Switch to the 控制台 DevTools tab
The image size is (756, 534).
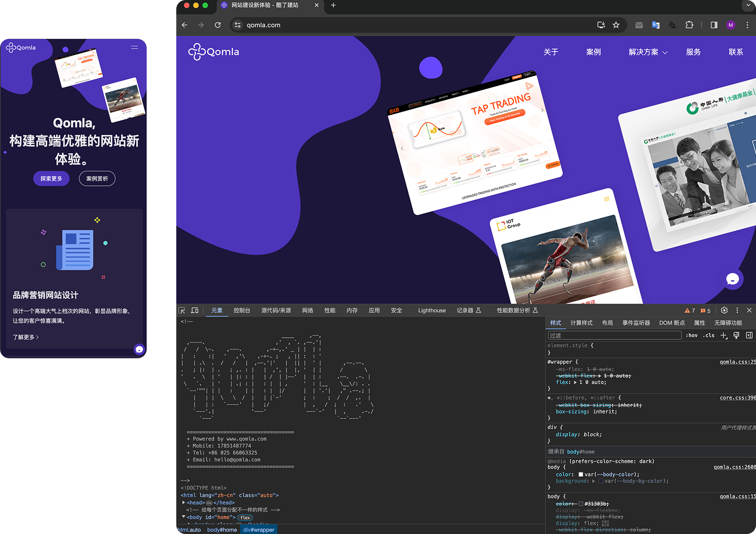tap(242, 310)
